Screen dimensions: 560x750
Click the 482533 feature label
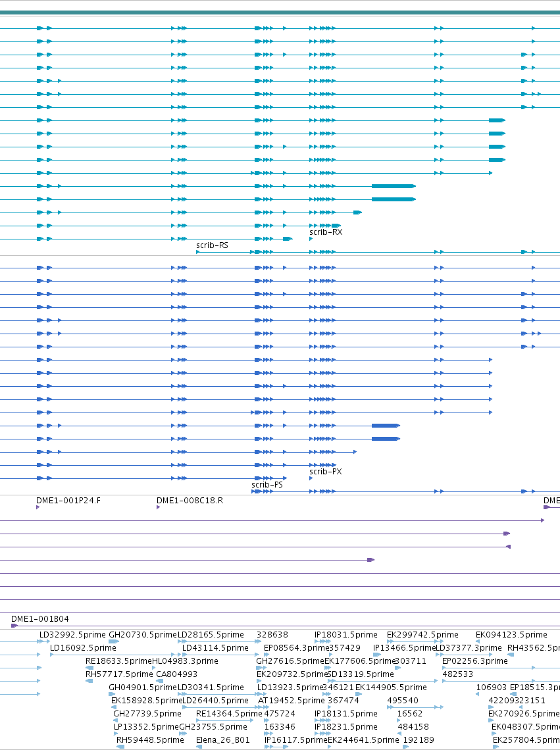click(x=457, y=674)
